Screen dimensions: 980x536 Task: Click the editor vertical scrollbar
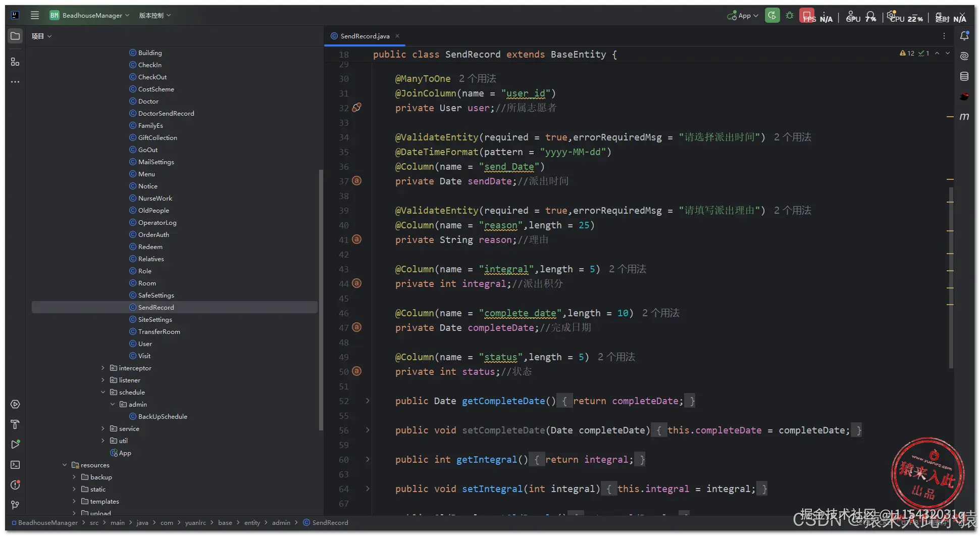(951, 278)
